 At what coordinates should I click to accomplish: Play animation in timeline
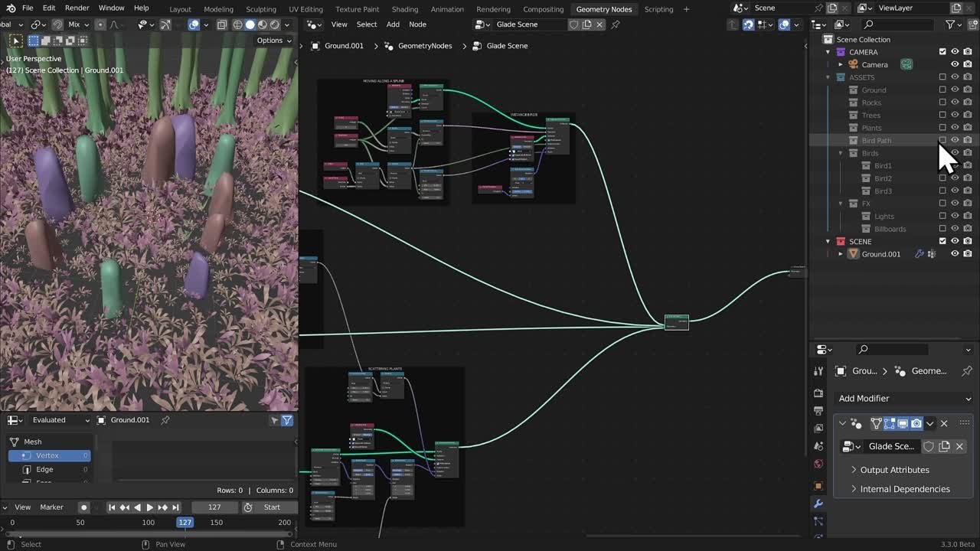(150, 507)
